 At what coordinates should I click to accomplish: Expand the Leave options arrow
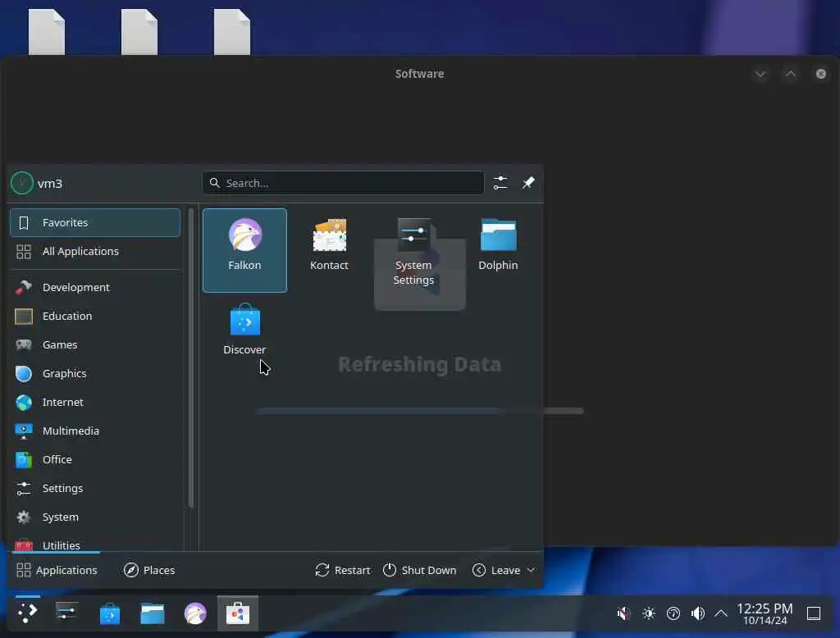[531, 570]
